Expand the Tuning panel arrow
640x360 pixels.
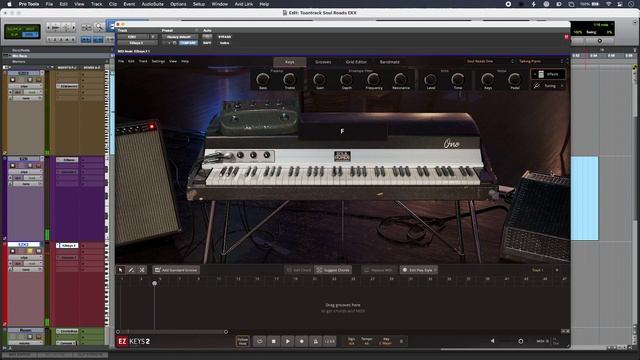click(562, 86)
